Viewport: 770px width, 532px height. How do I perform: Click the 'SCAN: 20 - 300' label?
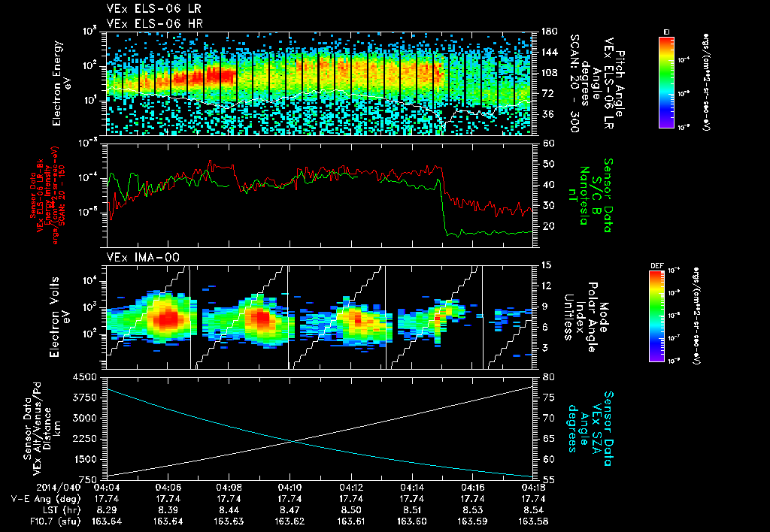point(574,83)
